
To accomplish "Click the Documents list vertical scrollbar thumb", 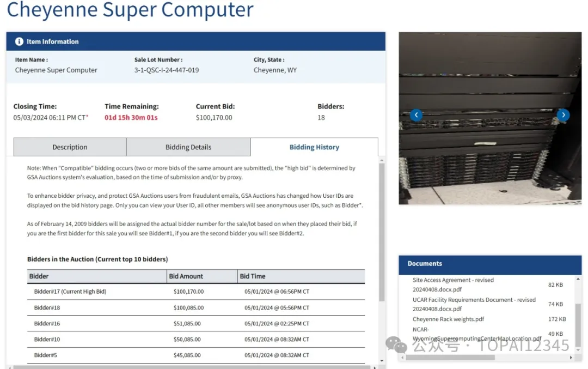I will pyautogui.click(x=578, y=325).
